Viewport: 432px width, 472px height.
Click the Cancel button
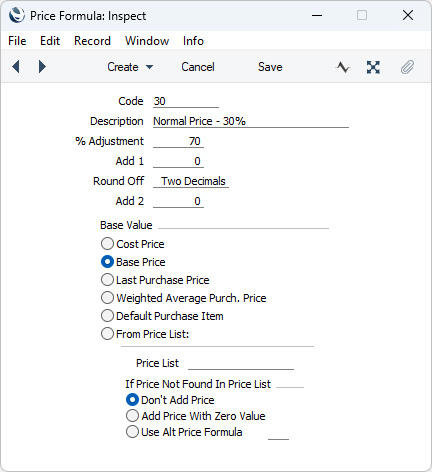coord(198,67)
